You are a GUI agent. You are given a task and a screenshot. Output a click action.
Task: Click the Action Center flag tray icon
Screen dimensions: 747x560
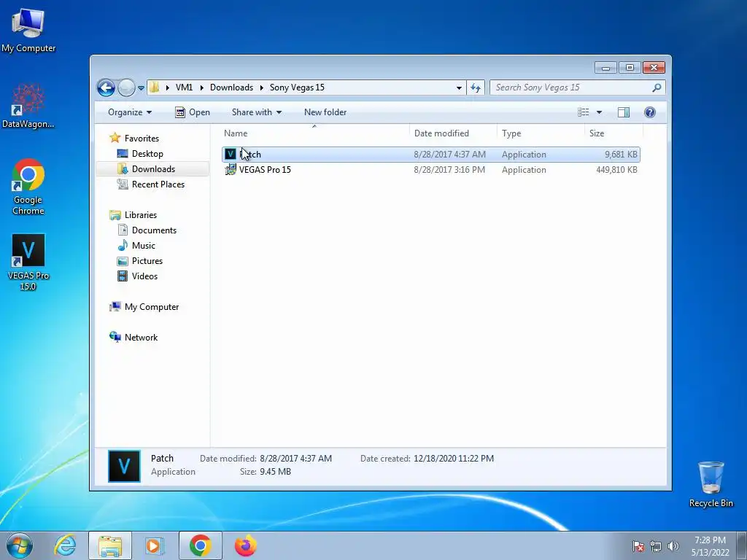[x=638, y=546]
